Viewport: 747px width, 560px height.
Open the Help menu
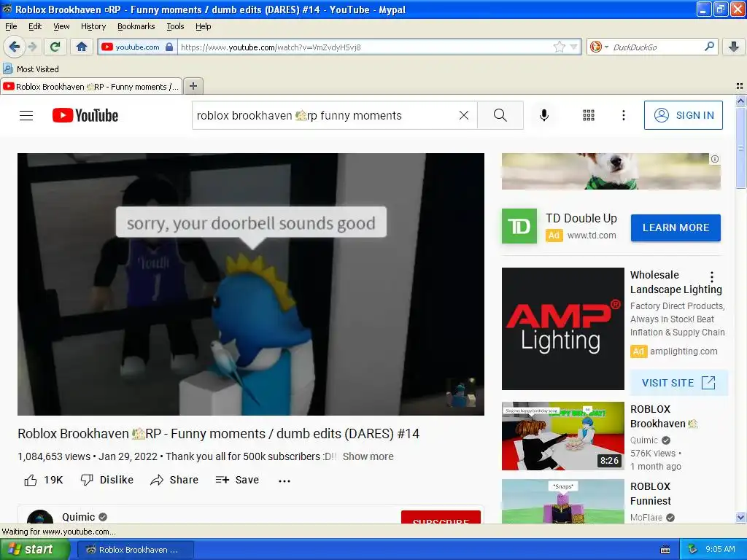[x=203, y=26]
